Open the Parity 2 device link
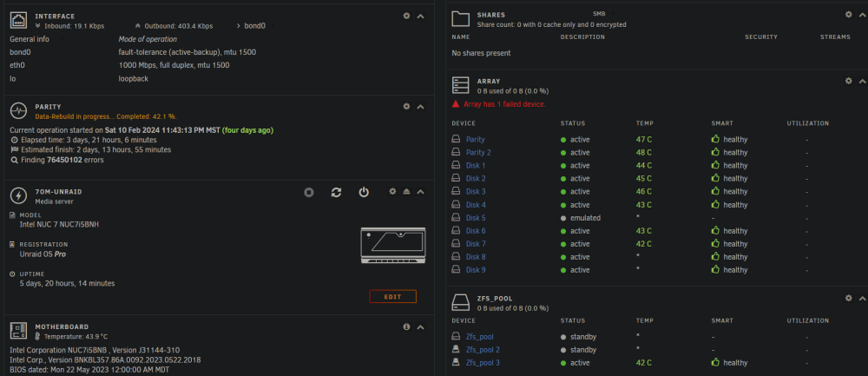Image resolution: width=868 pixels, height=376 pixels. tap(478, 152)
